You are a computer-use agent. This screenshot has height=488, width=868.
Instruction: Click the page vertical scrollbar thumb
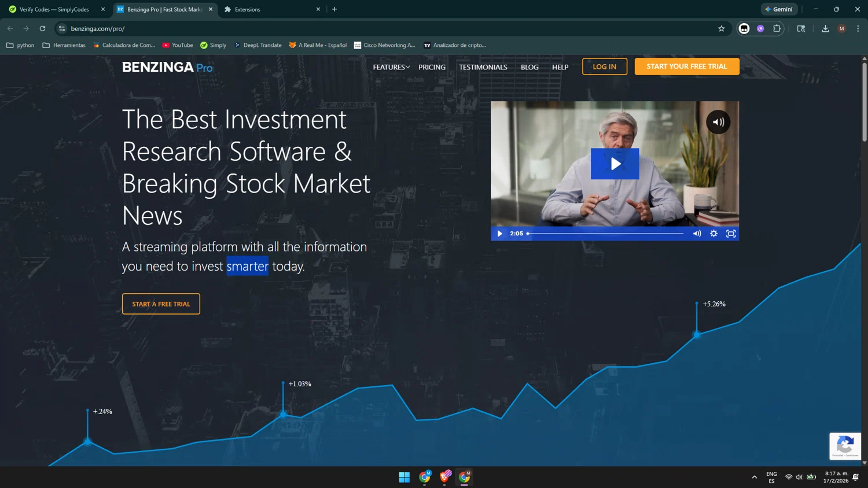coord(865,101)
